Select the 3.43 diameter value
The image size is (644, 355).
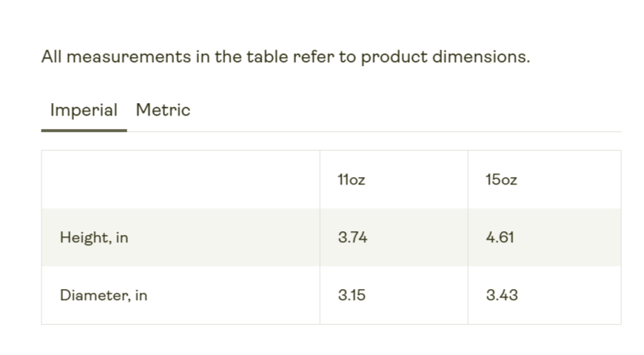502,295
